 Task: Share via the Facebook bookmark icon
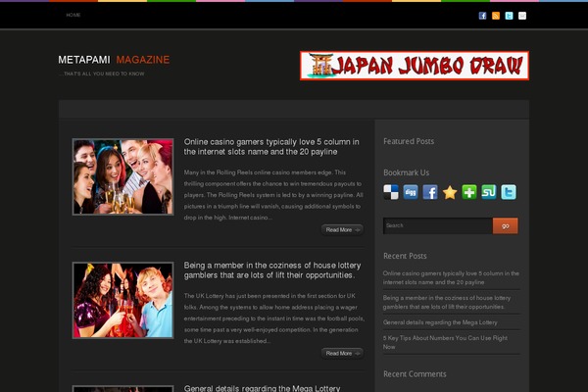pyautogui.click(x=430, y=192)
